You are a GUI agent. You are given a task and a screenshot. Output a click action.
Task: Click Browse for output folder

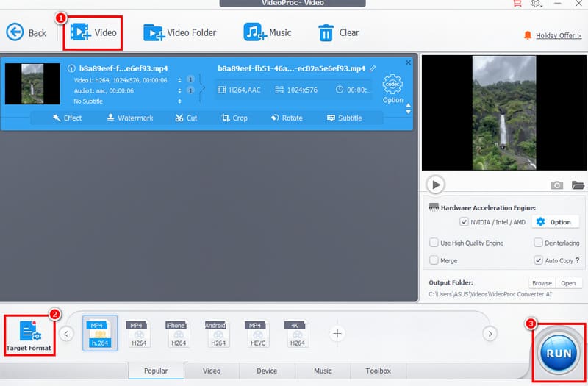(x=542, y=283)
